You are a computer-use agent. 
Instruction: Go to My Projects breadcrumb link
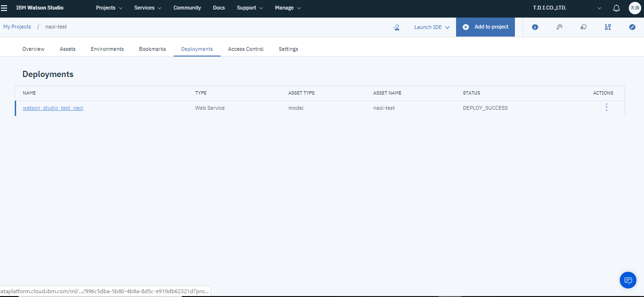tap(17, 27)
